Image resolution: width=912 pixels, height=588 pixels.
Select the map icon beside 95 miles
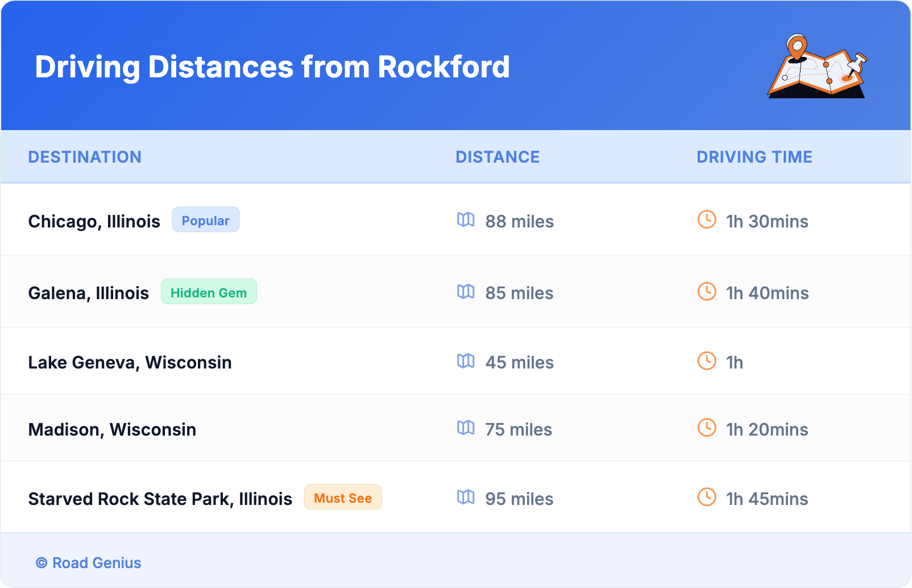pyautogui.click(x=466, y=497)
